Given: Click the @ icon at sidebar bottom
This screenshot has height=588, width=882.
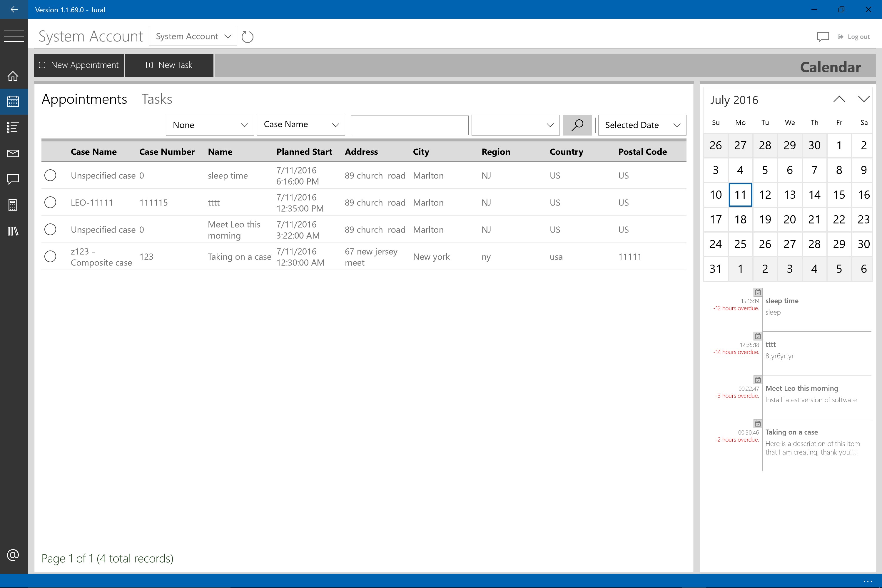Looking at the screenshot, I should (13, 554).
